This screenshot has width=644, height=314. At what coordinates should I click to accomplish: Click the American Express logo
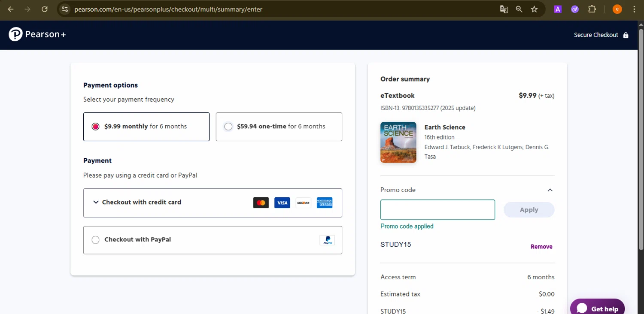click(x=325, y=203)
